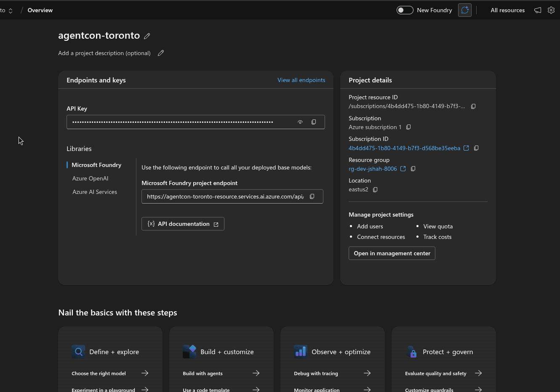
Task: Open the Foundry chat assistant icon
Action: (x=465, y=10)
